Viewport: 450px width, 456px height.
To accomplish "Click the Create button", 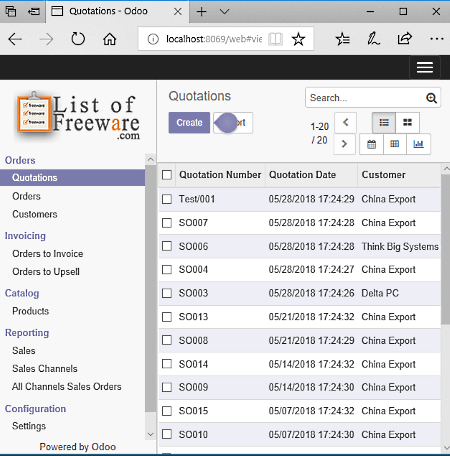I will [x=189, y=123].
